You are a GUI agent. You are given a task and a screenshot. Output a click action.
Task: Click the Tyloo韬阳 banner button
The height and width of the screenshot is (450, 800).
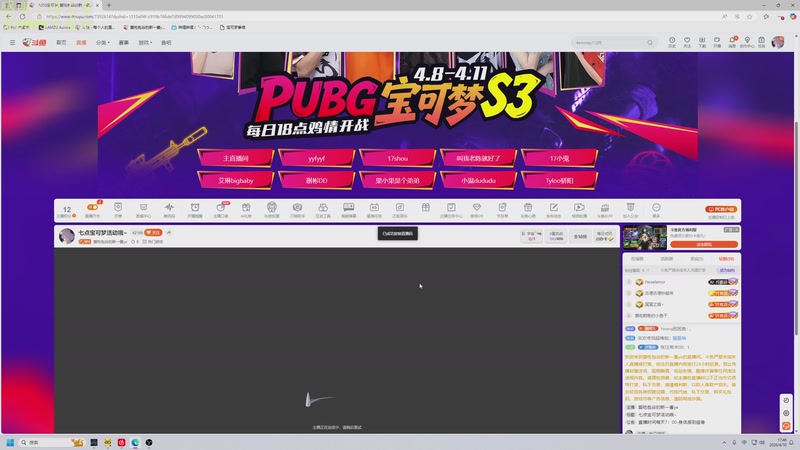pyautogui.click(x=559, y=180)
